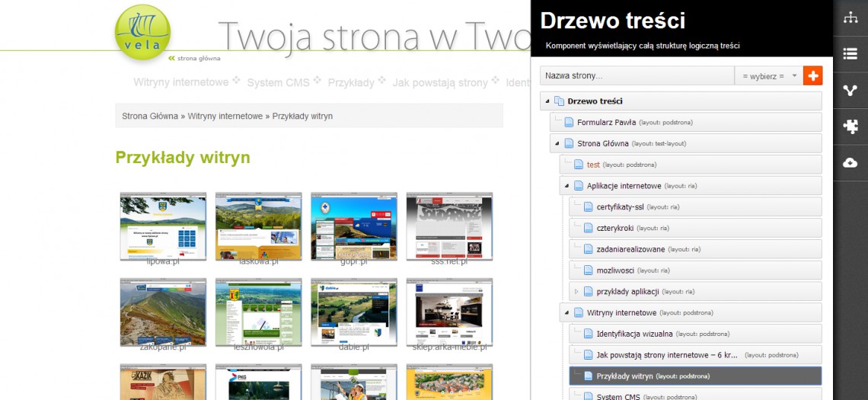Open 'Jak powstają strony' menu item

(440, 82)
